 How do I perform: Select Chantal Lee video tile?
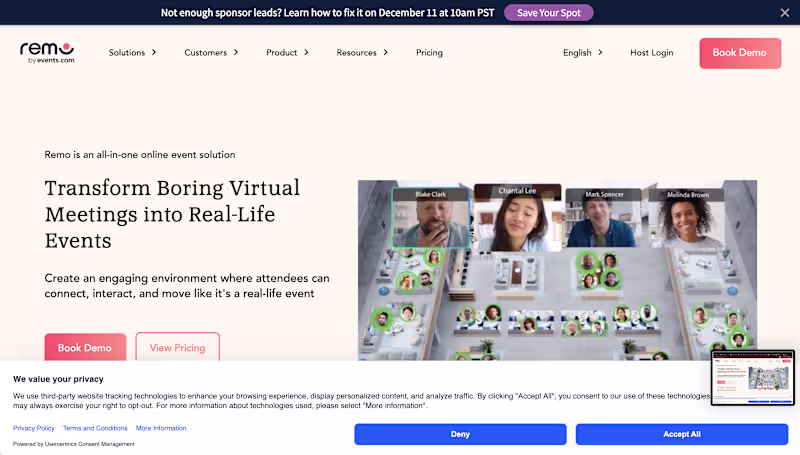click(517, 217)
